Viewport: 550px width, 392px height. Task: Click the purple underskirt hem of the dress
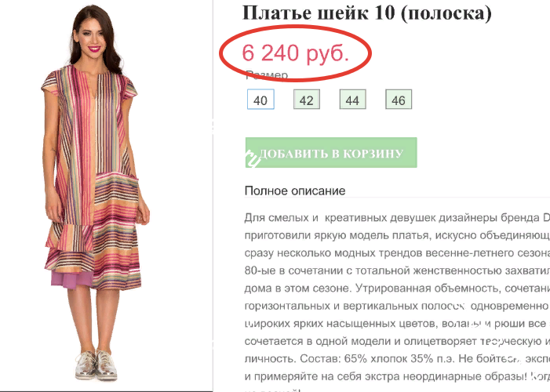(72, 279)
